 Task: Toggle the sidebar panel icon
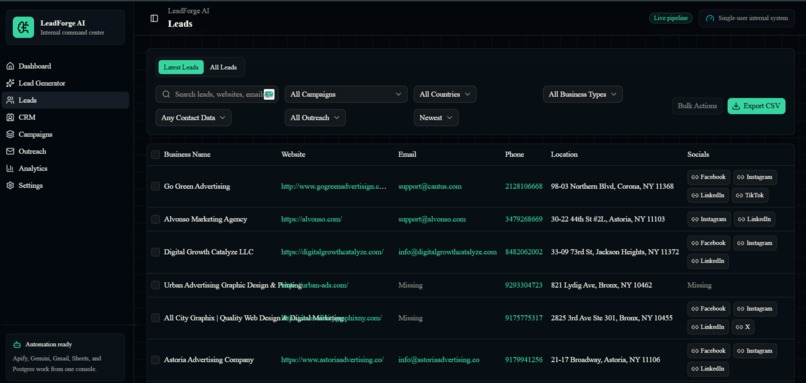(x=154, y=19)
